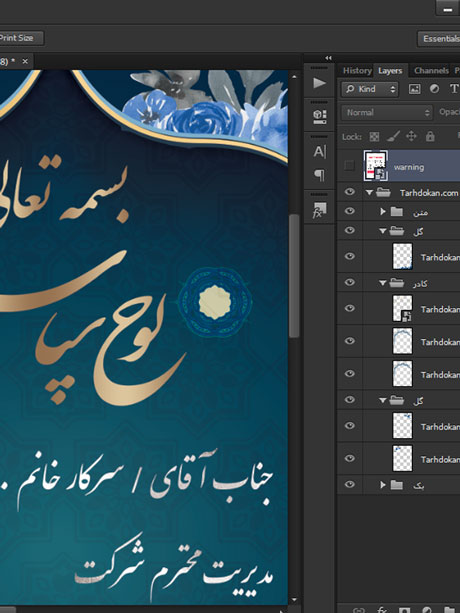This screenshot has height=613, width=460.
Task: Show the hidden warning layer
Action: [x=349, y=166]
